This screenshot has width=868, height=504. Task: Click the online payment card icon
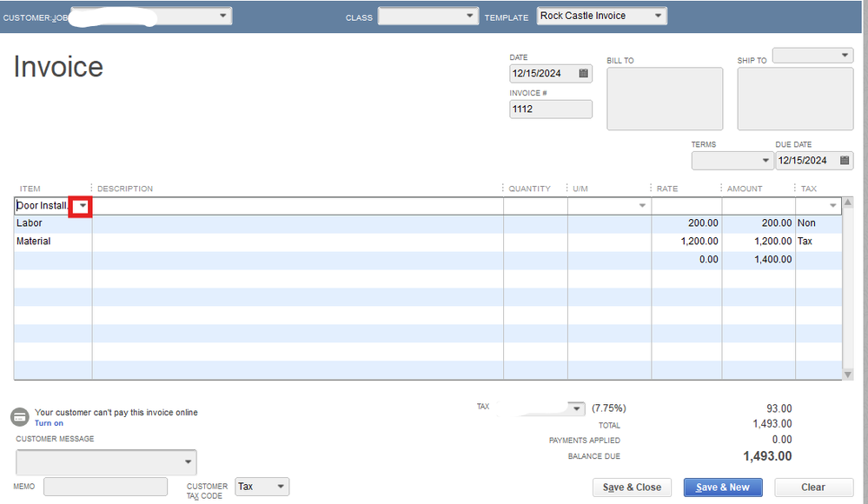[20, 416]
